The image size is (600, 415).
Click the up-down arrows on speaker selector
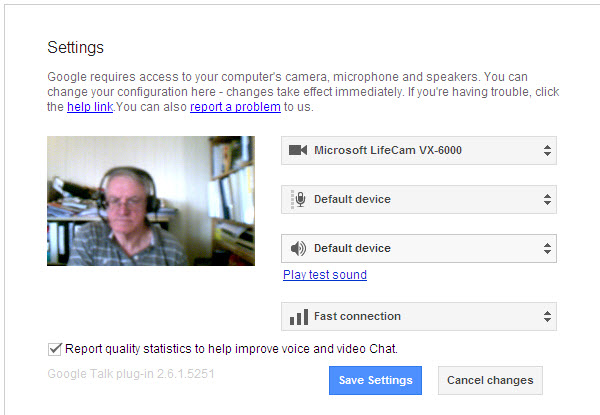click(x=547, y=249)
